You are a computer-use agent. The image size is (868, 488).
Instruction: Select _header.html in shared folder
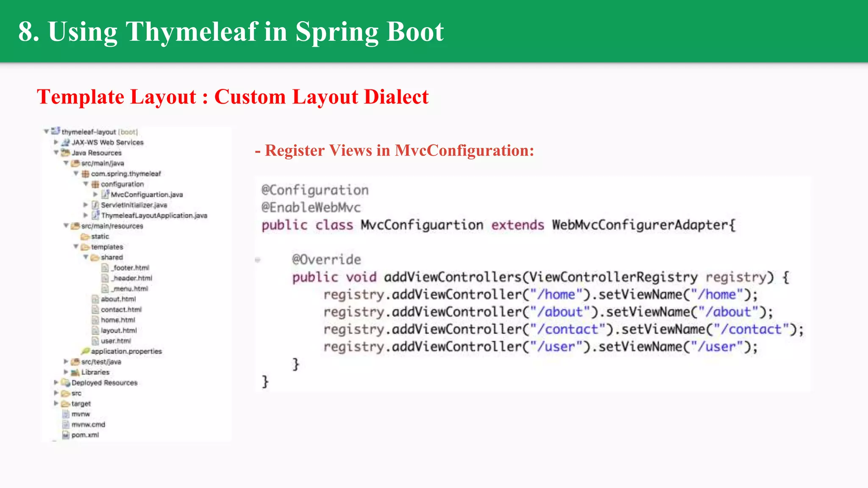pos(131,278)
